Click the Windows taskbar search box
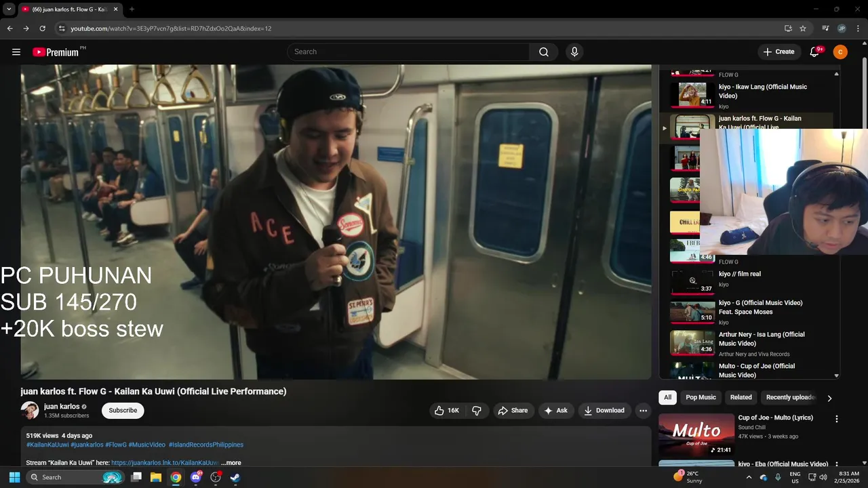This screenshot has width=868, height=488. [x=75, y=477]
